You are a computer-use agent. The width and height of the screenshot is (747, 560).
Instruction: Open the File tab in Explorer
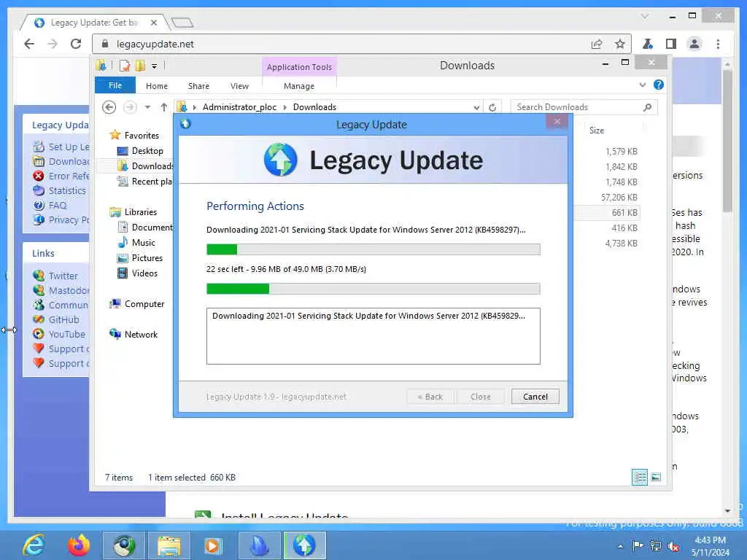115,85
